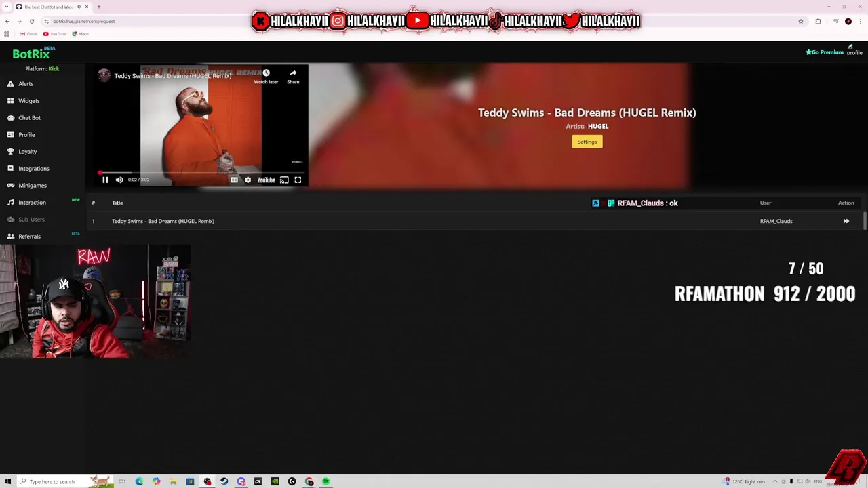Open the browser extensions puzzle icon

pyautogui.click(x=818, y=21)
